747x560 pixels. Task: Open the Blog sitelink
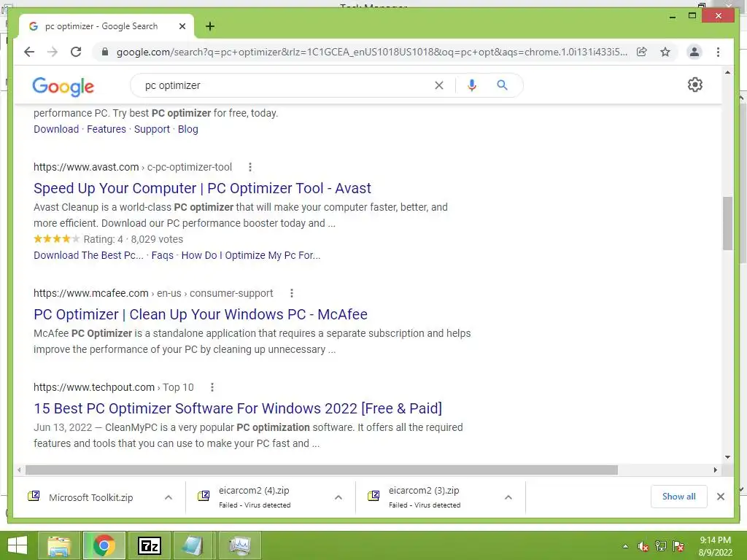[187, 129]
